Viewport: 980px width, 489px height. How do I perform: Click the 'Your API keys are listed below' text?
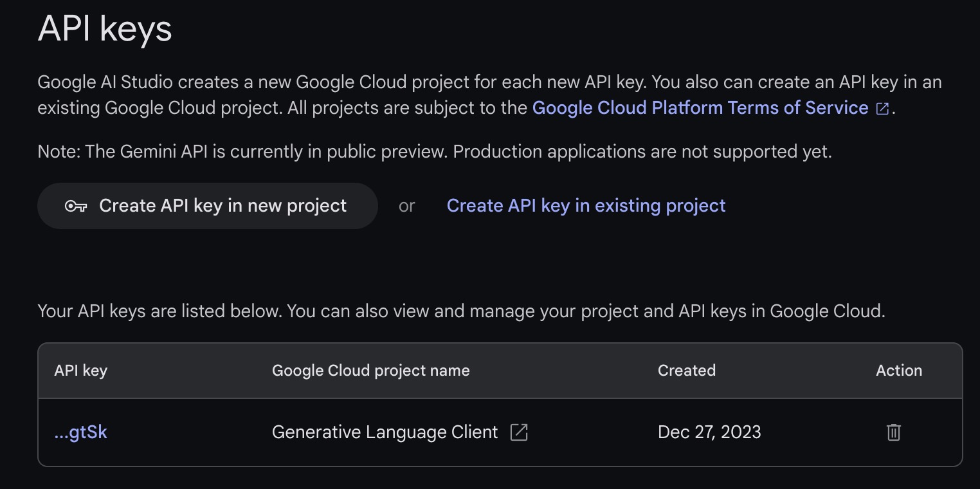click(x=460, y=311)
